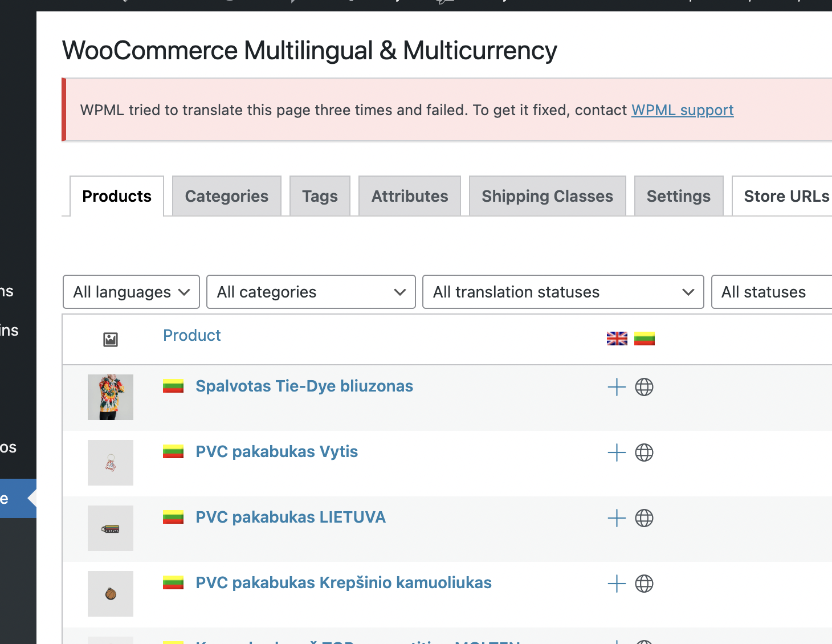Click the Lithuanian flag column header
This screenshot has height=644, width=832.
645,339
